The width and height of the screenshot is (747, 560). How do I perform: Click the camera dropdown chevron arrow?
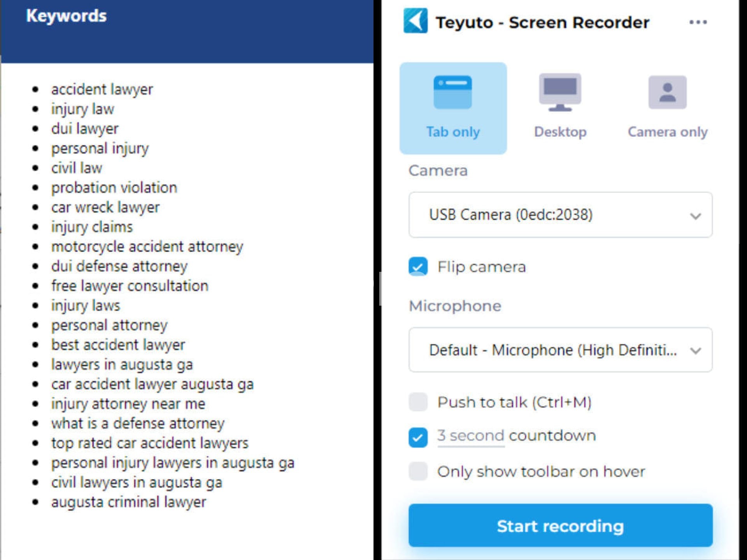(695, 216)
